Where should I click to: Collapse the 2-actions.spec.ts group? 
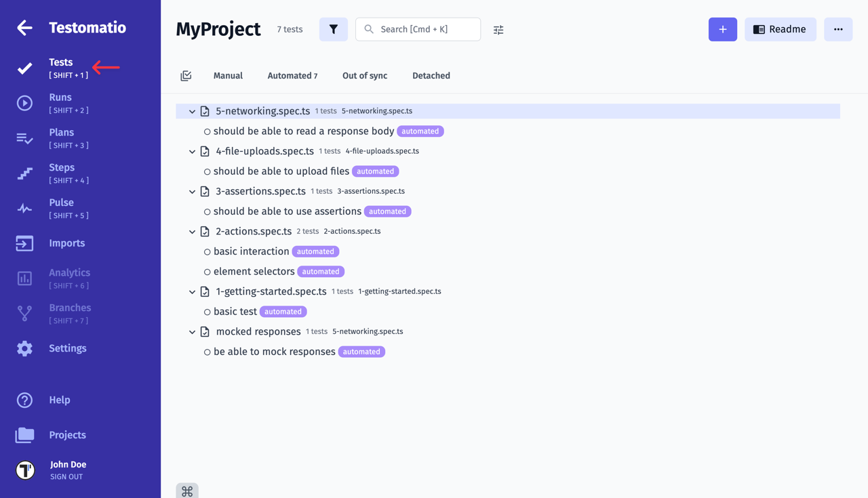click(x=192, y=231)
